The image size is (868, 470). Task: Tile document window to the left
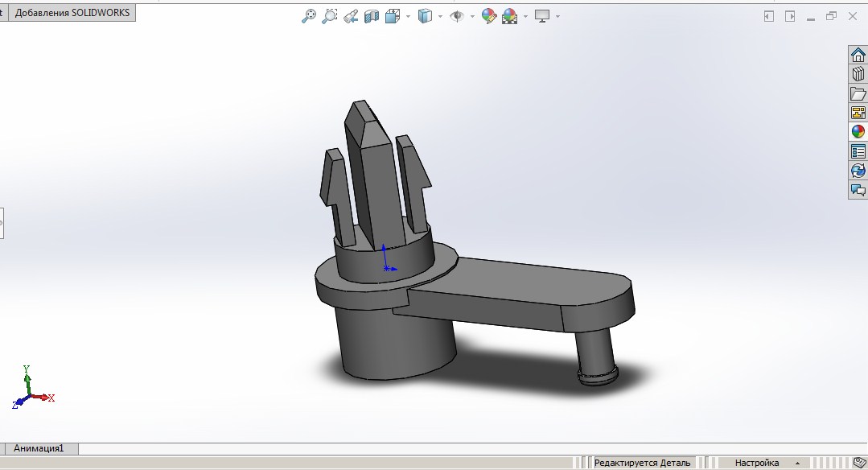point(768,17)
